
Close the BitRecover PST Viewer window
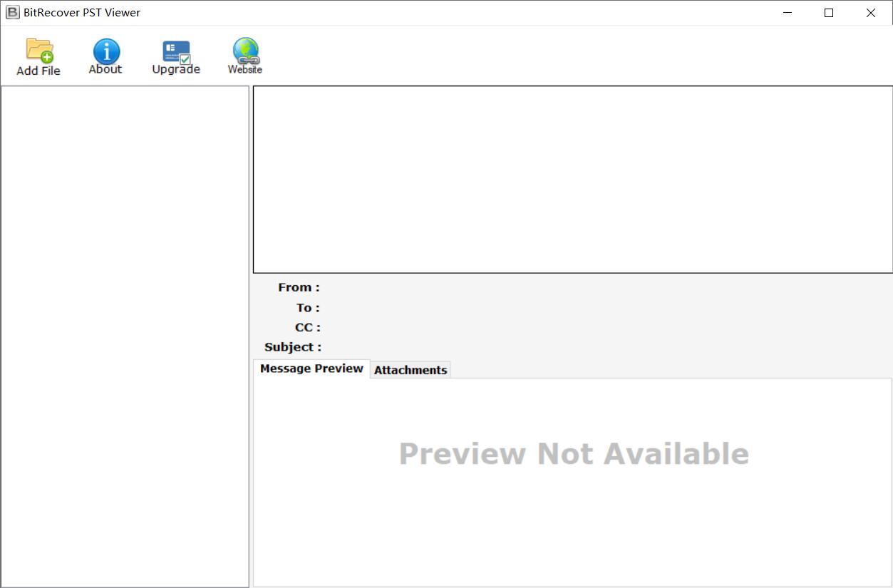click(871, 13)
